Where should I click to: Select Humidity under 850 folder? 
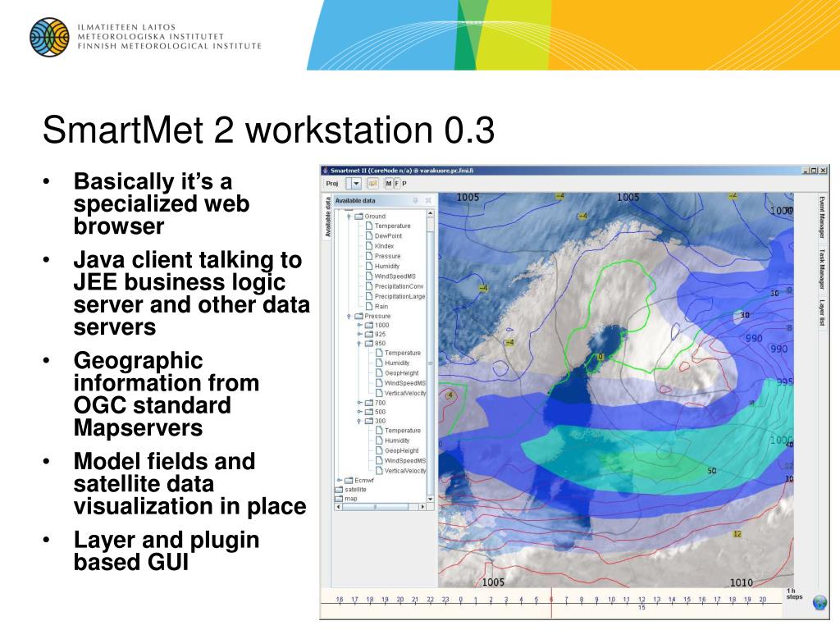click(x=393, y=363)
